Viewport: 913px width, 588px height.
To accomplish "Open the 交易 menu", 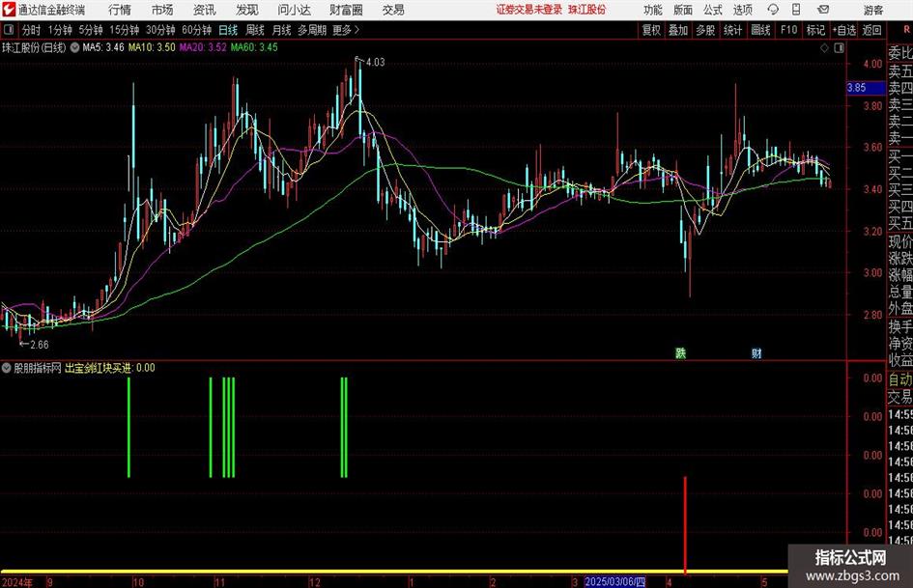I will coord(393,10).
